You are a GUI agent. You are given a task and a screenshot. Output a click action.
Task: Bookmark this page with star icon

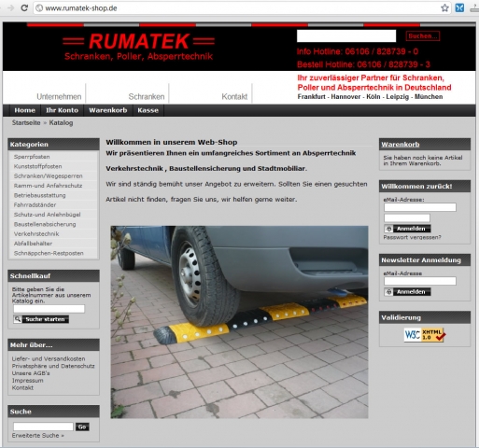444,7
